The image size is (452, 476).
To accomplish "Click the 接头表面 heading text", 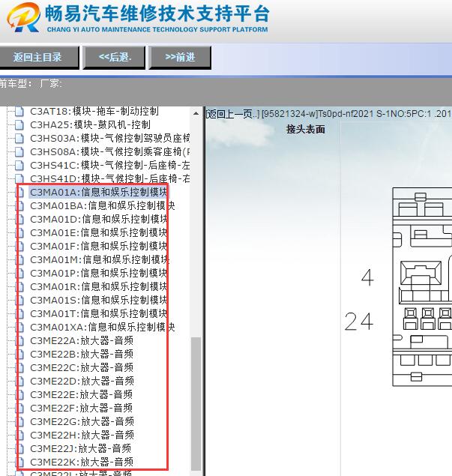I will (x=305, y=130).
